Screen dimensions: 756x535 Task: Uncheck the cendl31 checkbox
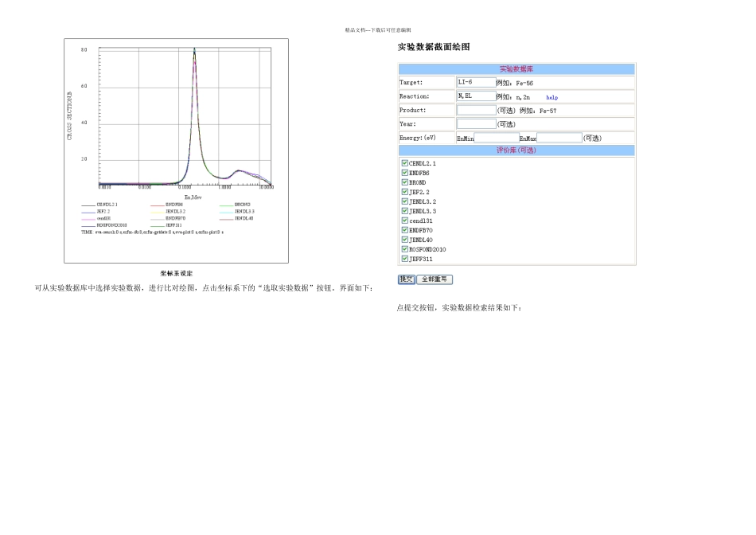[x=404, y=221]
